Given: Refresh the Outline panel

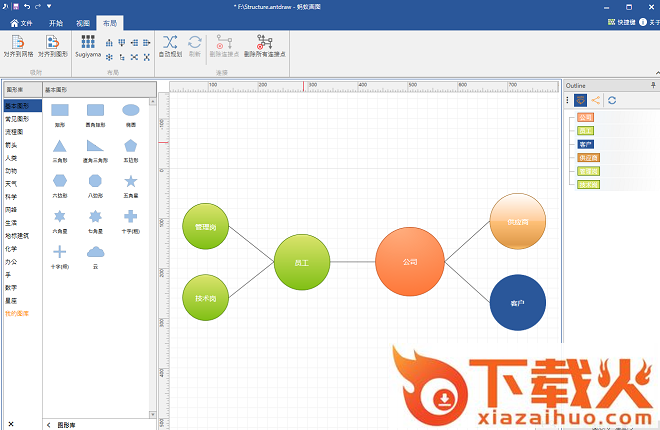Looking at the screenshot, I should click(612, 100).
